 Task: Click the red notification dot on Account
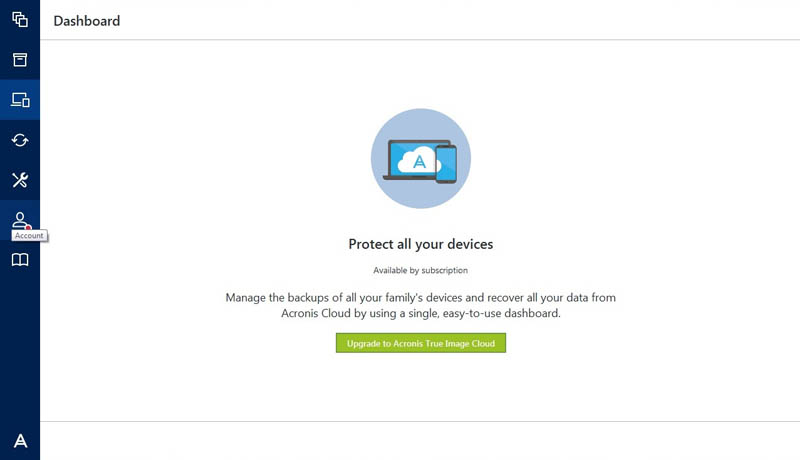pyautogui.click(x=29, y=227)
